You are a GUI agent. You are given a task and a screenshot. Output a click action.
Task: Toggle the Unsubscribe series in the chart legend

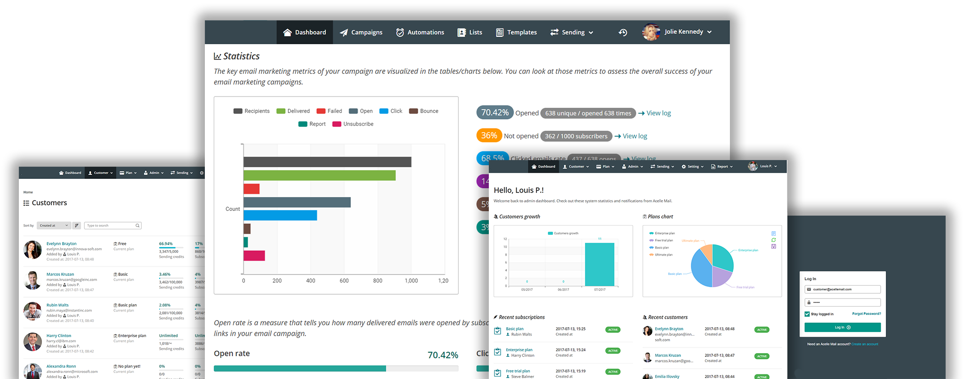(353, 124)
